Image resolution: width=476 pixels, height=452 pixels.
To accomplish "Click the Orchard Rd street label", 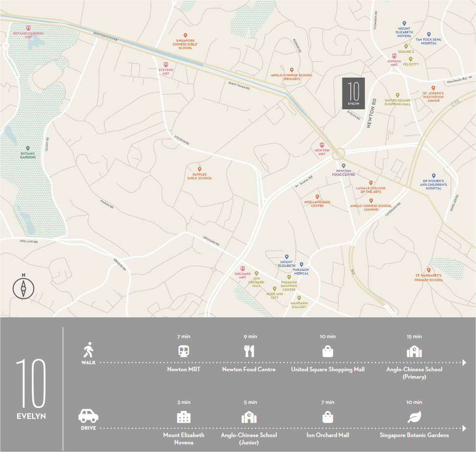I will click(211, 240).
